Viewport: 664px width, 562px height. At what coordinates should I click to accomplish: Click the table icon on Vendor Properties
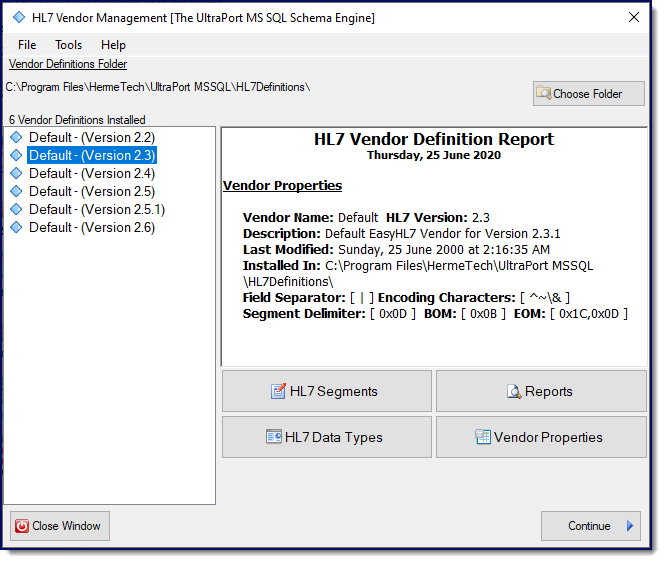[483, 437]
